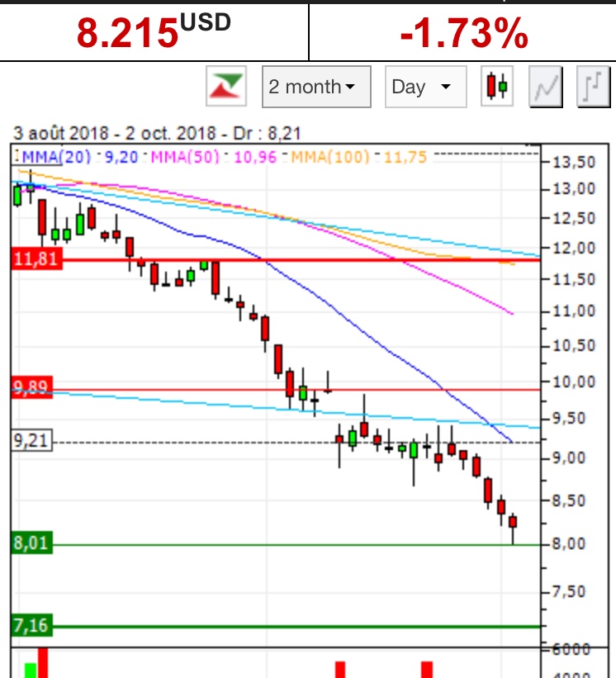Switch to the step chart type icon
The height and width of the screenshot is (678, 616).
pyautogui.click(x=594, y=87)
